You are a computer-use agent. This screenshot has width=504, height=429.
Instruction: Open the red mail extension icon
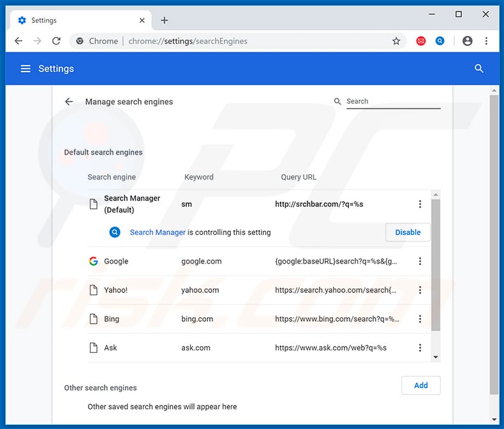(421, 41)
